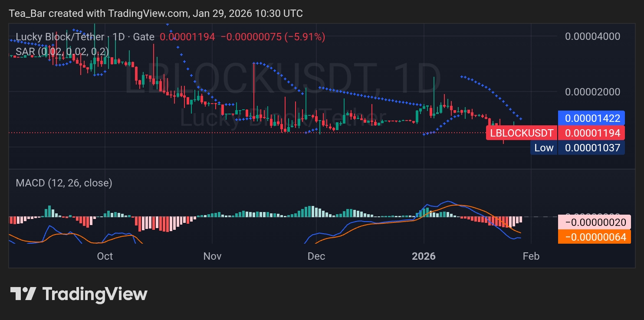
Task: Click the change value −0.00000075 (−5.91%)
Action: pyautogui.click(x=273, y=37)
